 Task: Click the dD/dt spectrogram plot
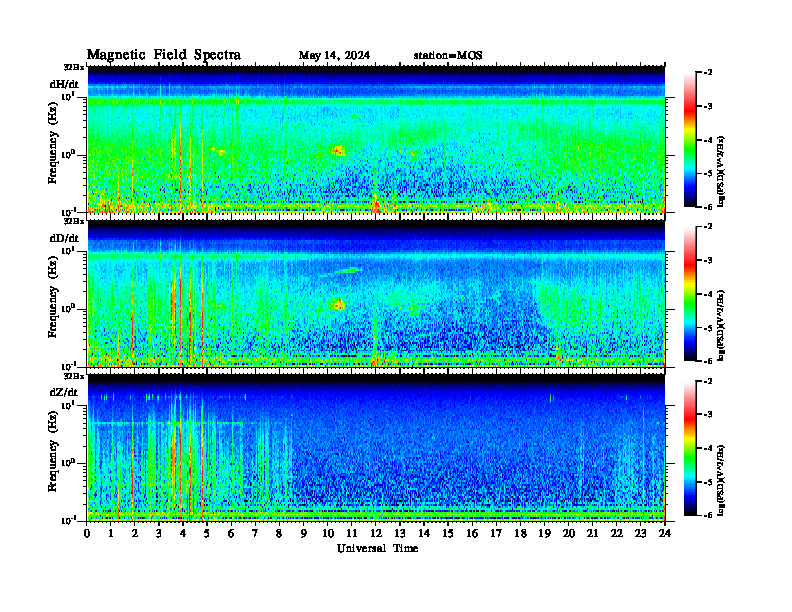(376, 294)
